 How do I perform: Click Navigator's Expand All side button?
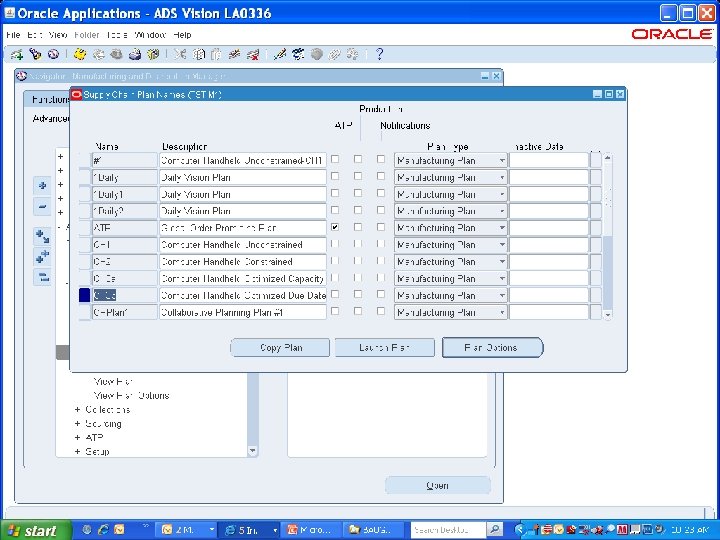click(x=42, y=257)
